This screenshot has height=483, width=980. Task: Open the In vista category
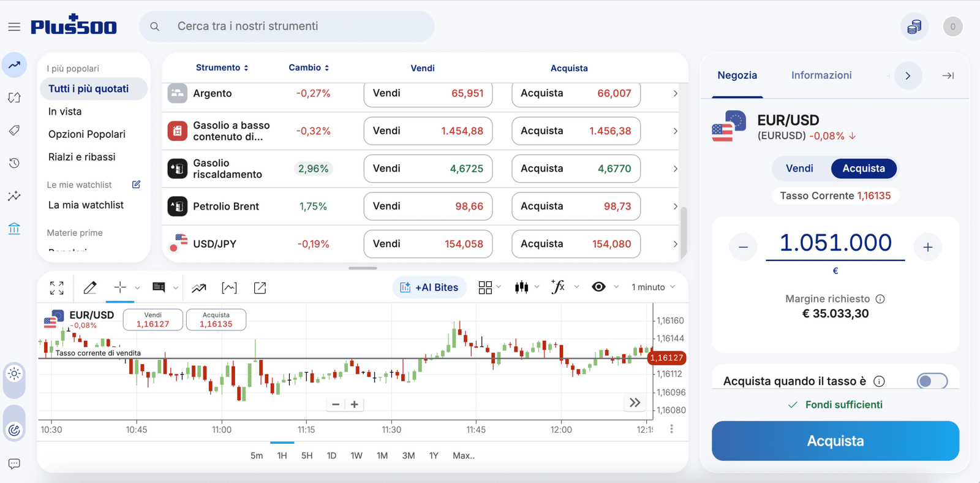[x=65, y=112]
